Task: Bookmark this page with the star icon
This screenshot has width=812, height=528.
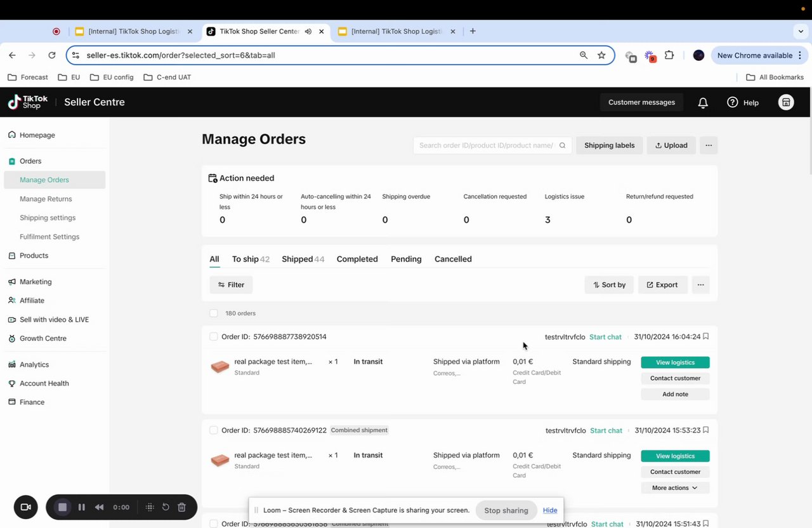Action: [601, 55]
